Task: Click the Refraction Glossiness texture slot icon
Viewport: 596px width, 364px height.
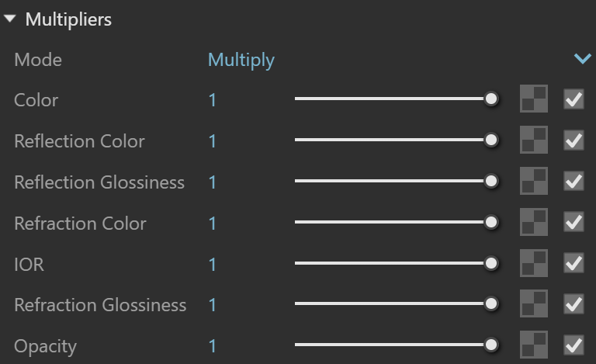Action: tap(534, 303)
